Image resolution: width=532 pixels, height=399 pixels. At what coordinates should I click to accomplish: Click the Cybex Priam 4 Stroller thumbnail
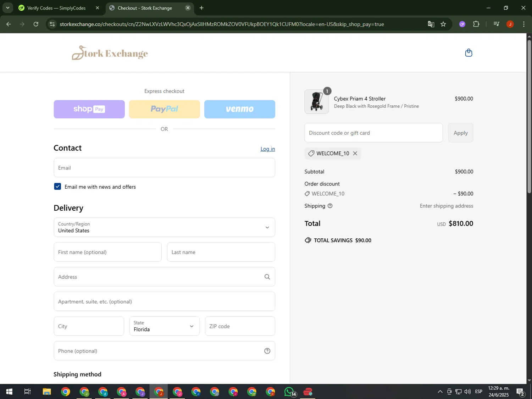(316, 102)
